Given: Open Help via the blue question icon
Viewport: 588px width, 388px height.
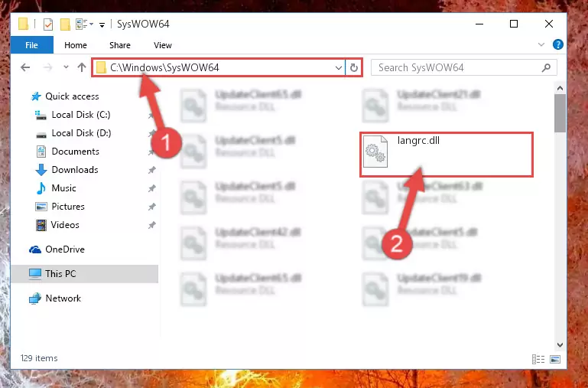Looking at the screenshot, I should (558, 44).
